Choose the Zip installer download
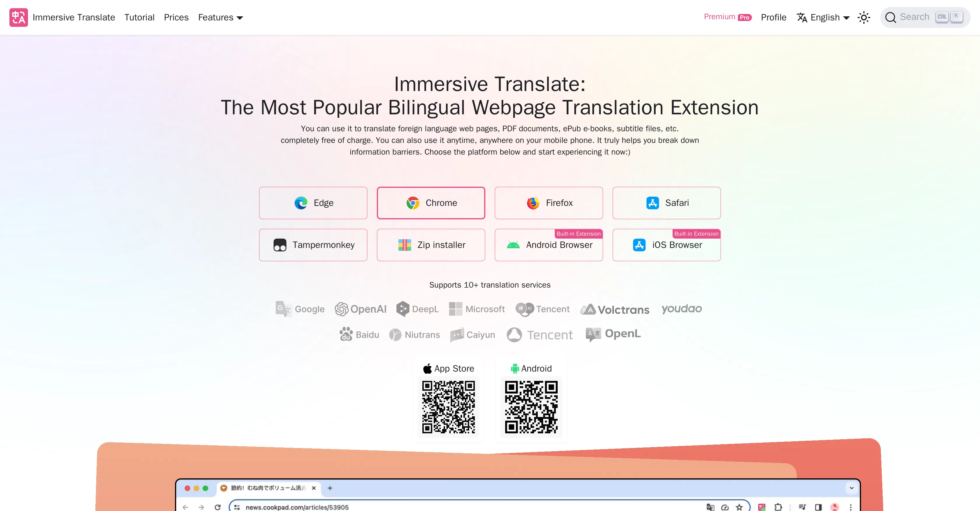Viewport: 980px width, 511px height. (x=431, y=245)
